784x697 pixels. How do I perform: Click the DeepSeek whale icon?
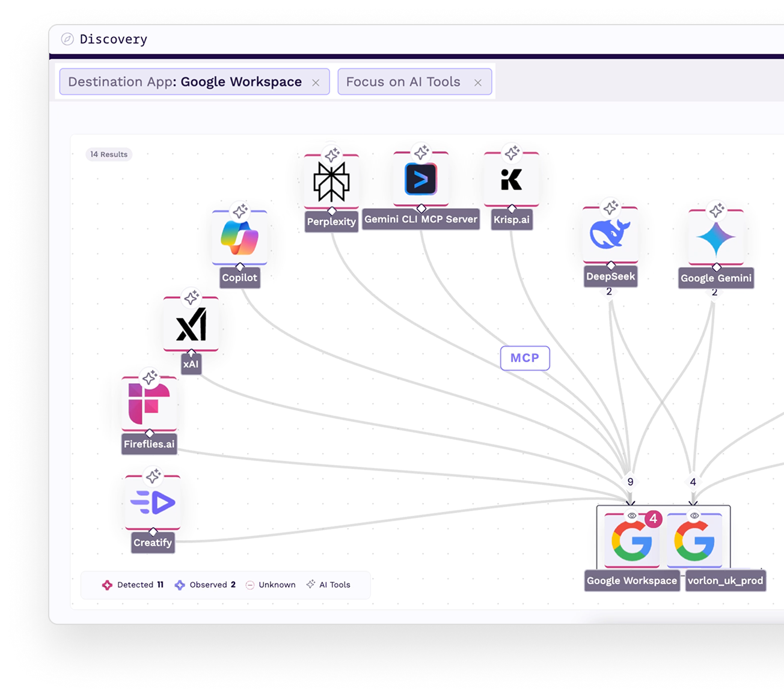click(610, 234)
